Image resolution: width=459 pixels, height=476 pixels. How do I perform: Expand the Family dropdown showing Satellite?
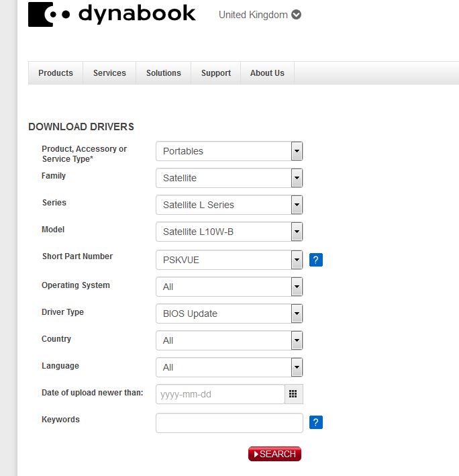pyautogui.click(x=229, y=178)
